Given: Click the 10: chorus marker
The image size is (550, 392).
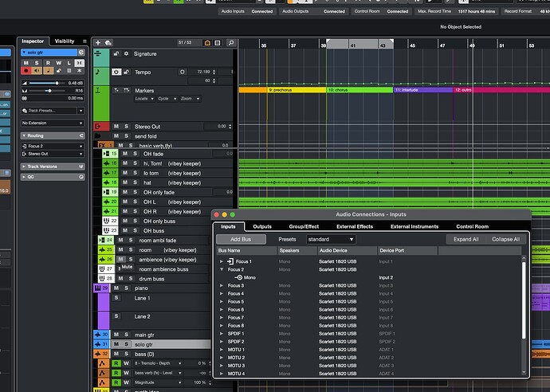Looking at the screenshot, I should 359,90.
